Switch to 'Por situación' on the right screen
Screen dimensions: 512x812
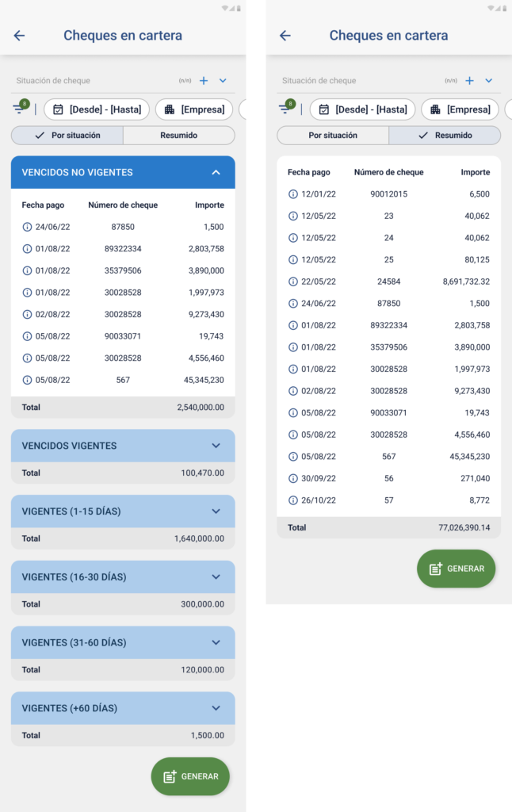pyautogui.click(x=333, y=136)
